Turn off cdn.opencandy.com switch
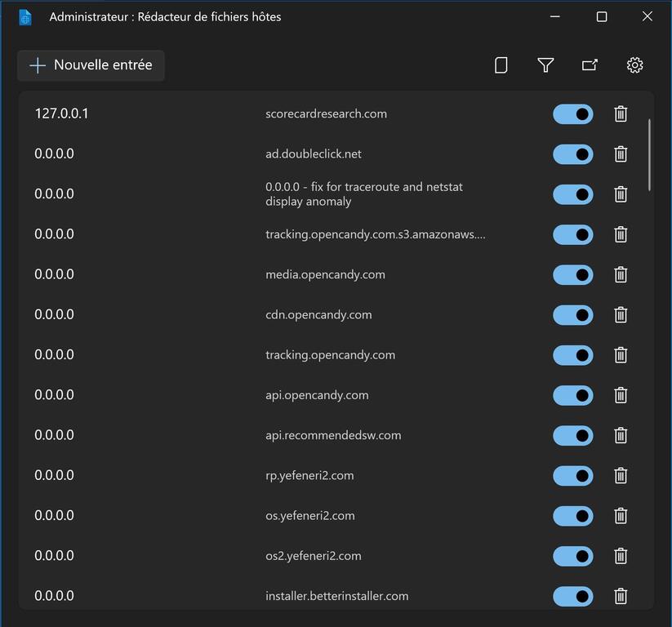 573,315
